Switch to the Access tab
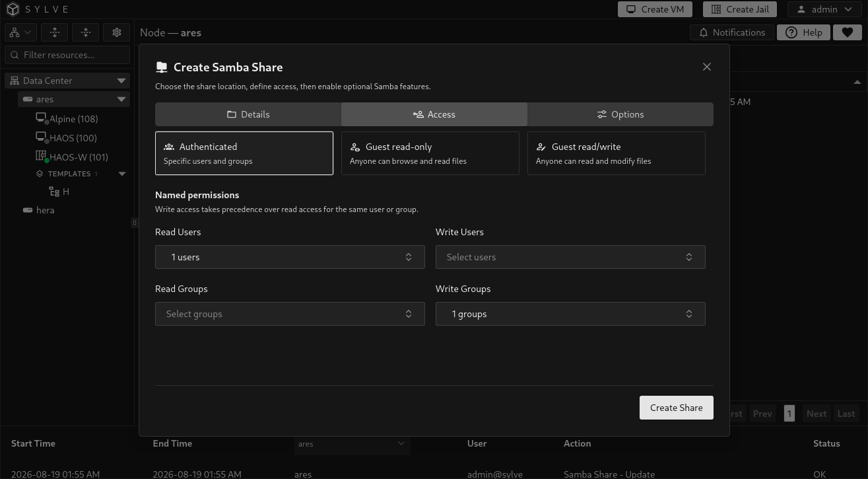Screen dimensions: 868x479 (x=434, y=114)
